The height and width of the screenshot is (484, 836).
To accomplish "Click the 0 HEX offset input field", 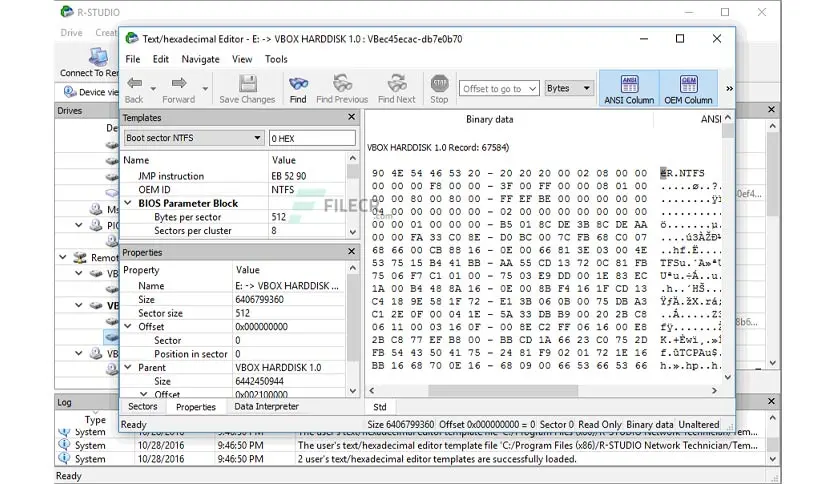I will click(x=311, y=138).
